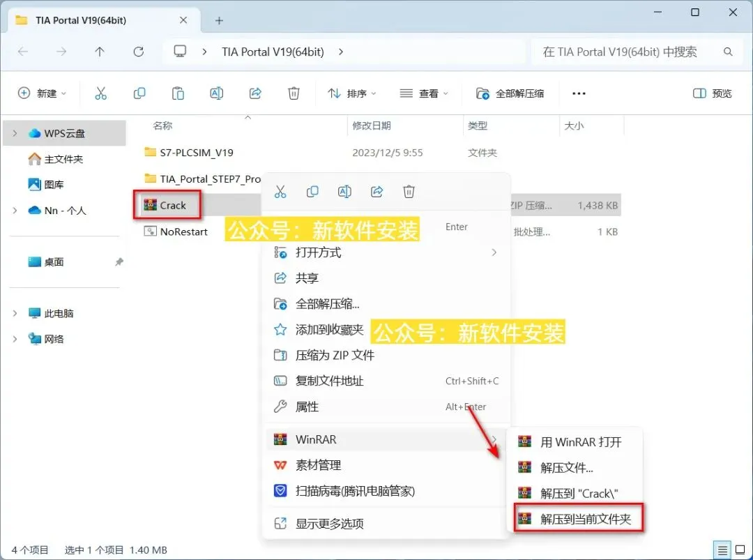Screen dimensions: 753x560
Task: Choose 解压到当前文件夹
Action: 578,519
